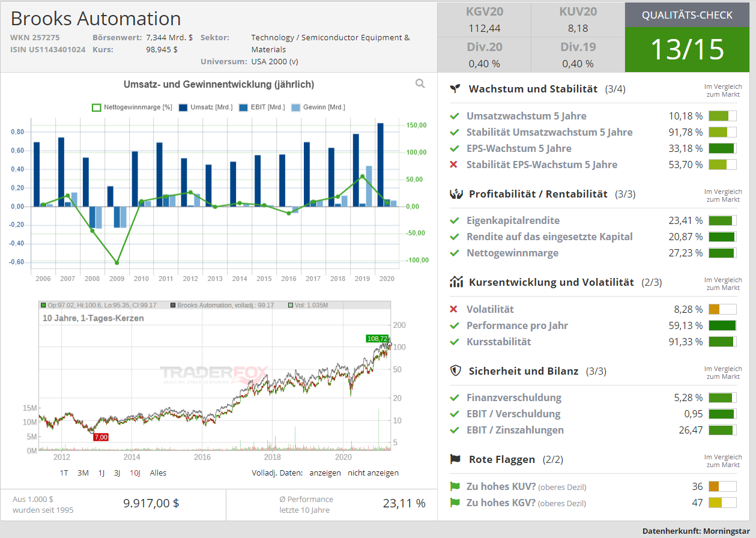The height and width of the screenshot is (538, 756).
Task: Click the 2009 margin low point on green line
Action: coord(117,263)
